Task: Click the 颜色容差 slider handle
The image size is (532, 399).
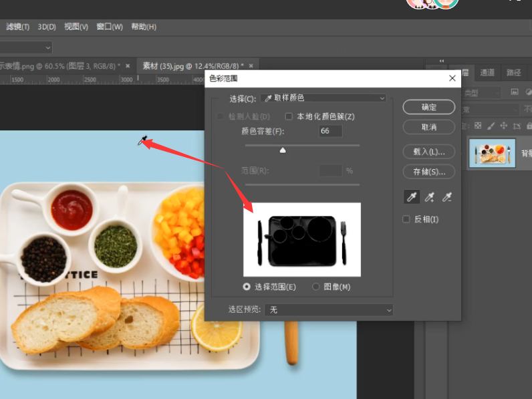Action: [x=283, y=150]
